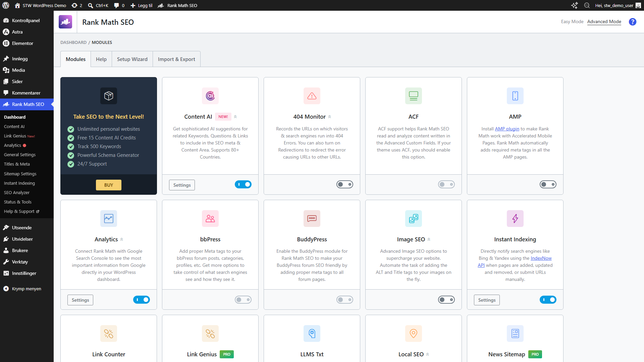The image size is (644, 362).
Task: Click the AMP mobile phone icon
Action: (515, 96)
